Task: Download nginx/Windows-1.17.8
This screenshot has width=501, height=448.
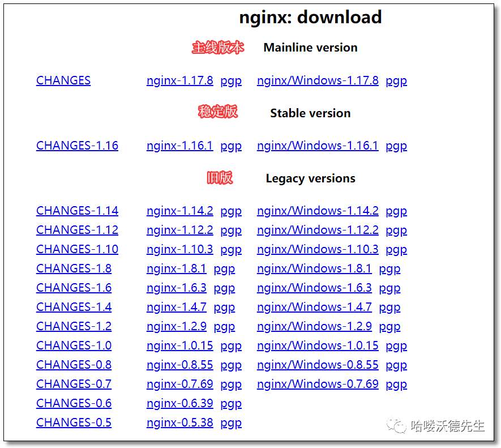Action: pos(318,80)
